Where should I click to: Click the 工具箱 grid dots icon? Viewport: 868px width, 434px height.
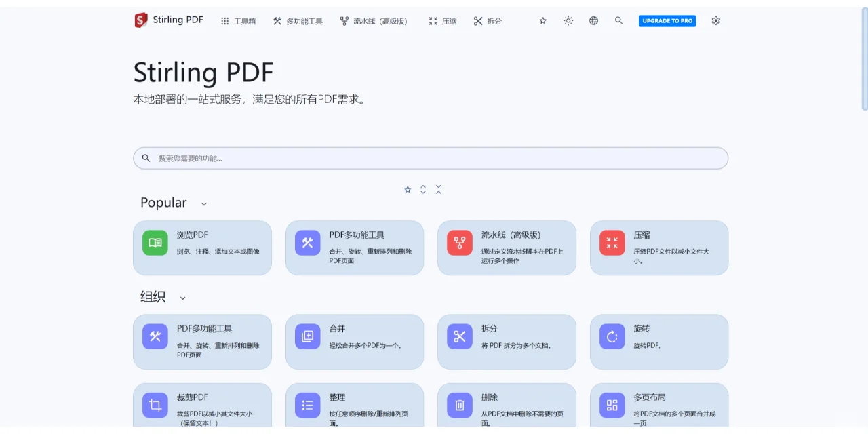point(225,21)
